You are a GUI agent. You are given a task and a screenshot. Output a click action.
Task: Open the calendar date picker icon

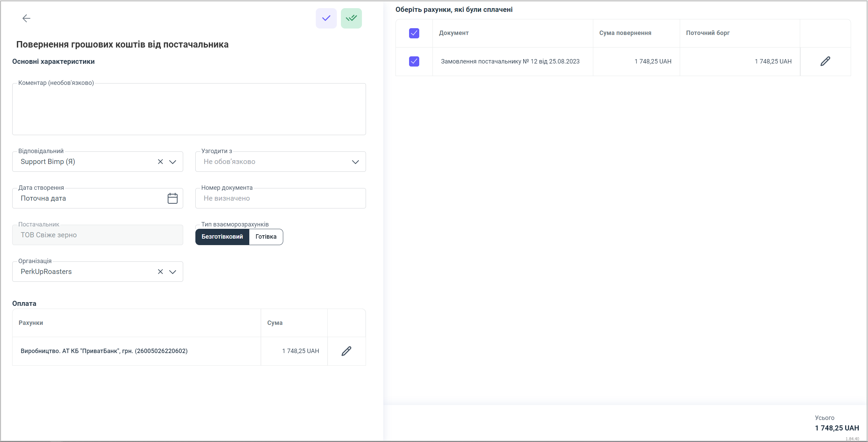172,198
